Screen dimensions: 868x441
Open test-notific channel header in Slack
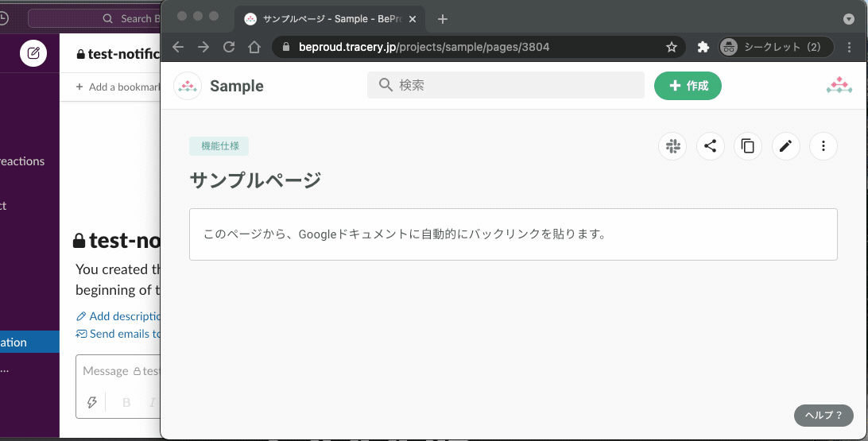[118, 54]
